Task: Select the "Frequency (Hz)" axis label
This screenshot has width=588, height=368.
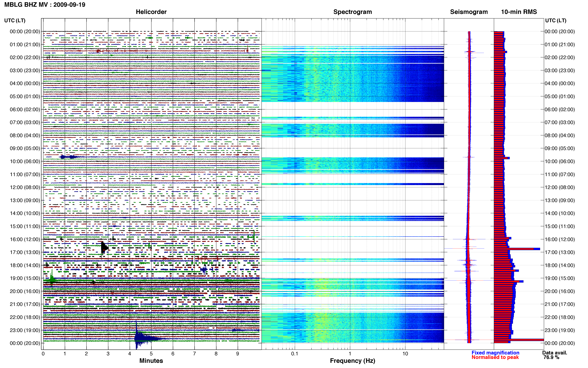Action: (352, 361)
